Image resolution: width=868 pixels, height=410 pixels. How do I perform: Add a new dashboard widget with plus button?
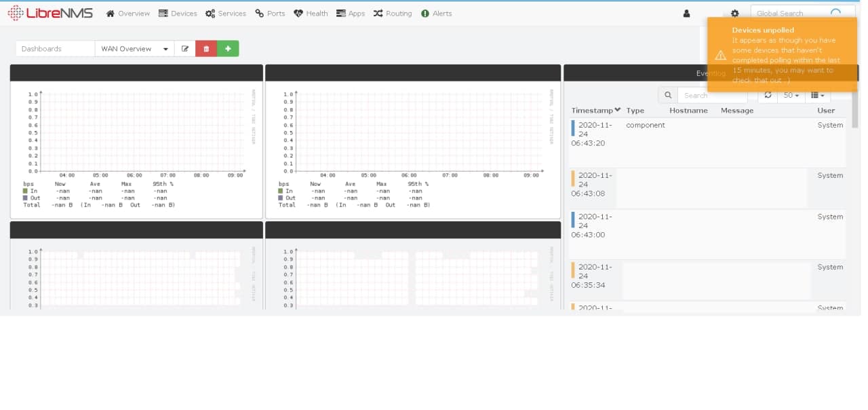click(x=228, y=48)
